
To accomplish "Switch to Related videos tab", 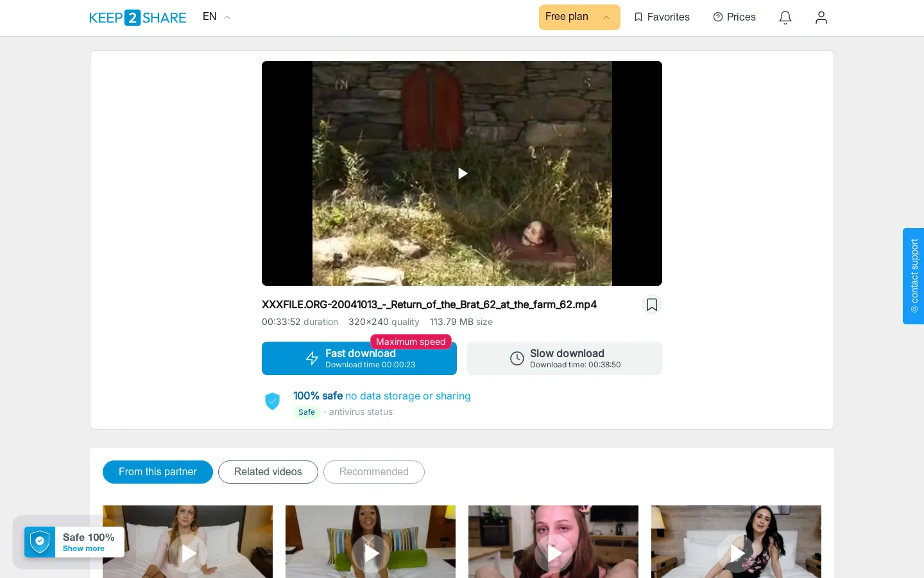I will pyautogui.click(x=268, y=472).
